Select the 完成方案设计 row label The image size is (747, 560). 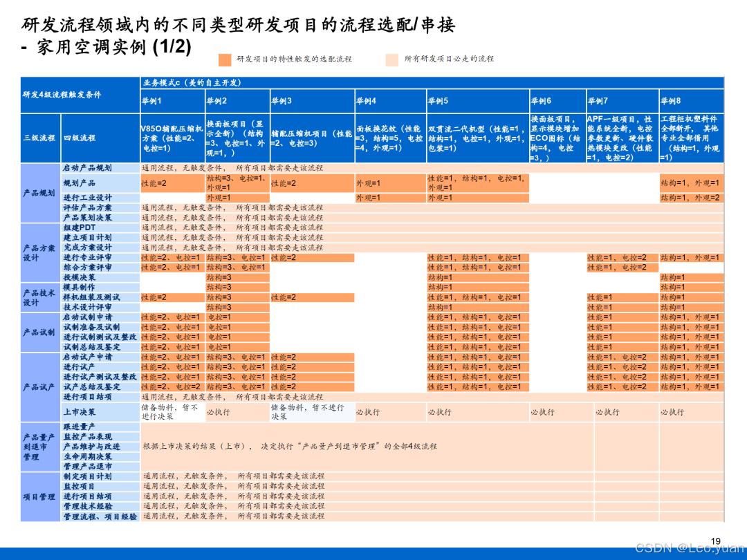100,248
